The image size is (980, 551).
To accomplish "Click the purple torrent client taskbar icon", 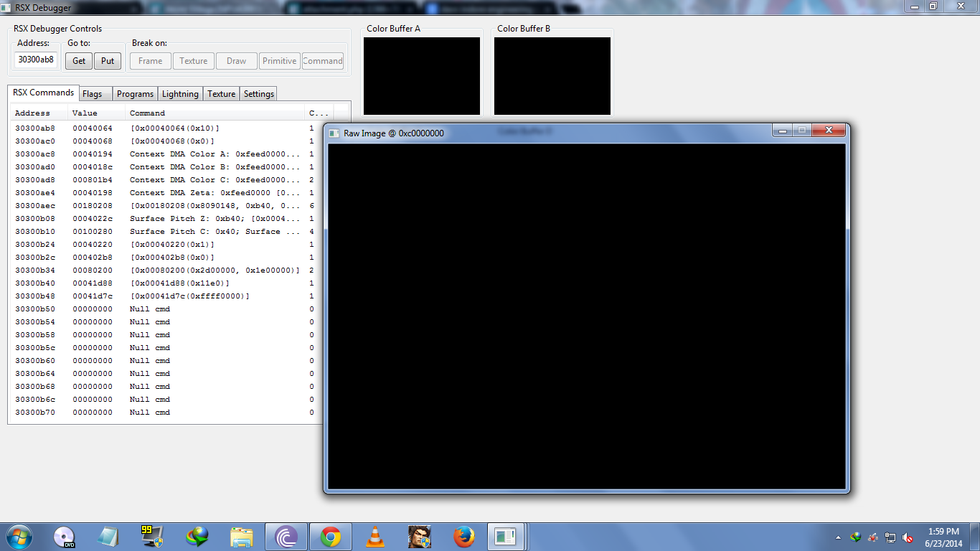I will click(286, 537).
